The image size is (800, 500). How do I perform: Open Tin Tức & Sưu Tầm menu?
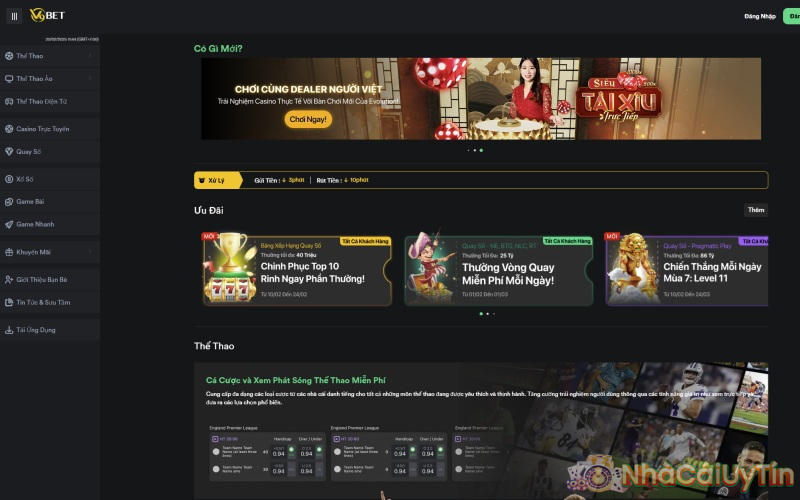tap(44, 301)
